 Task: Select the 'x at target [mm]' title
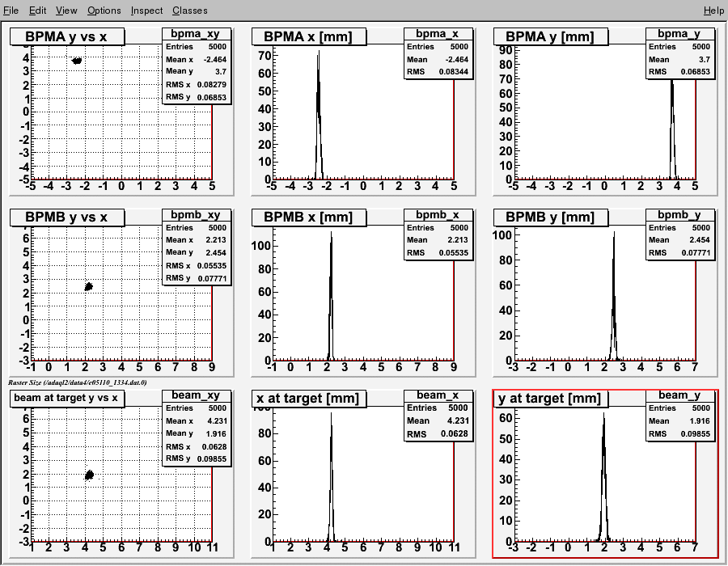[x=309, y=398]
